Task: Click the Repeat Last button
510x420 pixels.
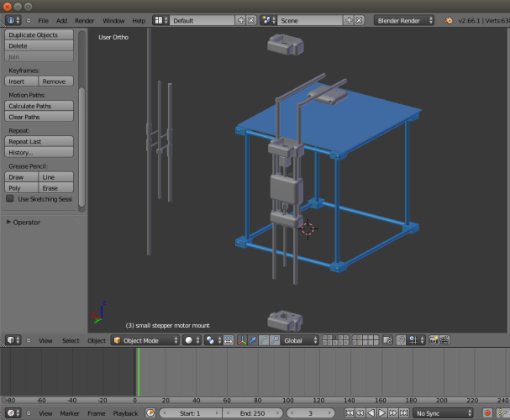Action: tap(39, 141)
